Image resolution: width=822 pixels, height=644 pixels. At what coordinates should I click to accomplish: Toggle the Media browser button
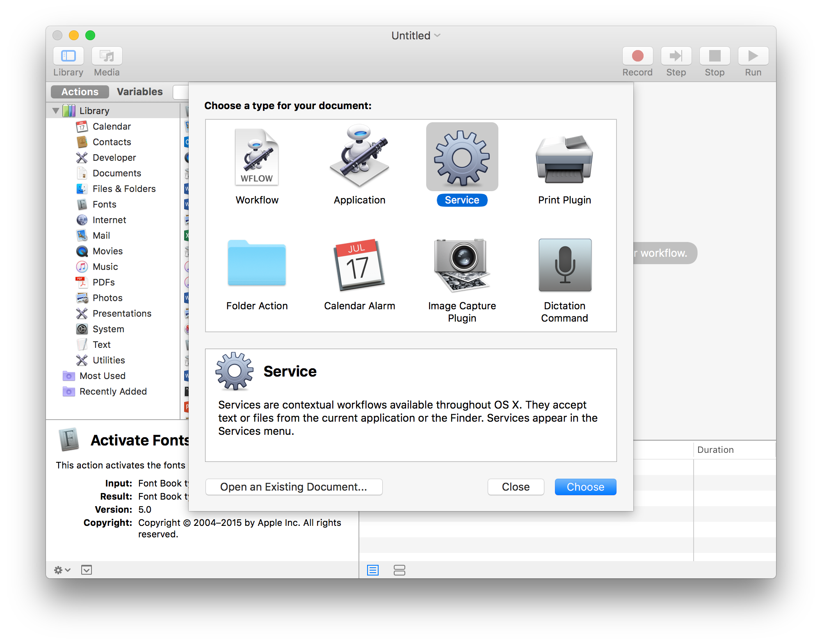pos(107,56)
